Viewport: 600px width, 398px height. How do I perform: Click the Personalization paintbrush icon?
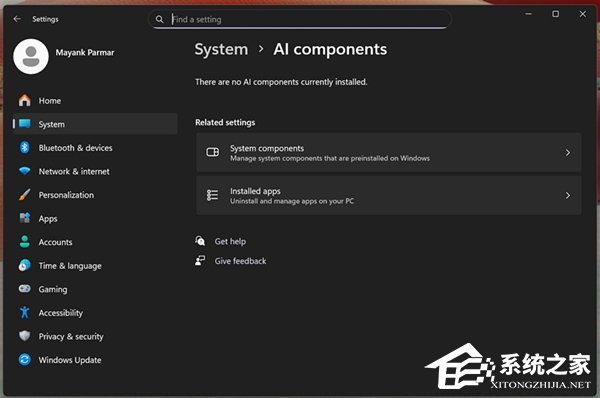click(x=24, y=194)
